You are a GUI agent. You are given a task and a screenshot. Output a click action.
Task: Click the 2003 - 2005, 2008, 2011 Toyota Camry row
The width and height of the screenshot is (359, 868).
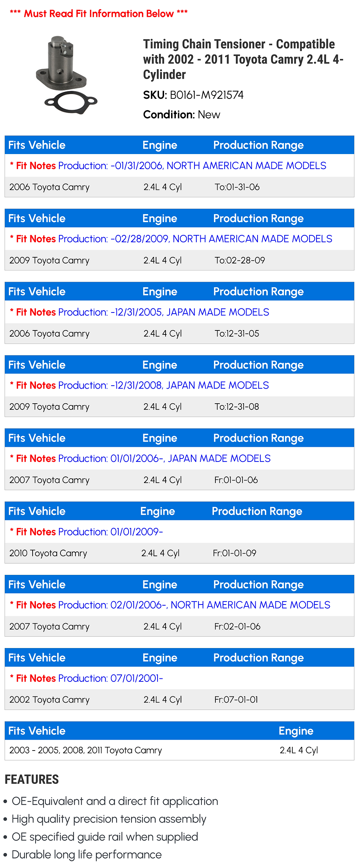click(86, 750)
